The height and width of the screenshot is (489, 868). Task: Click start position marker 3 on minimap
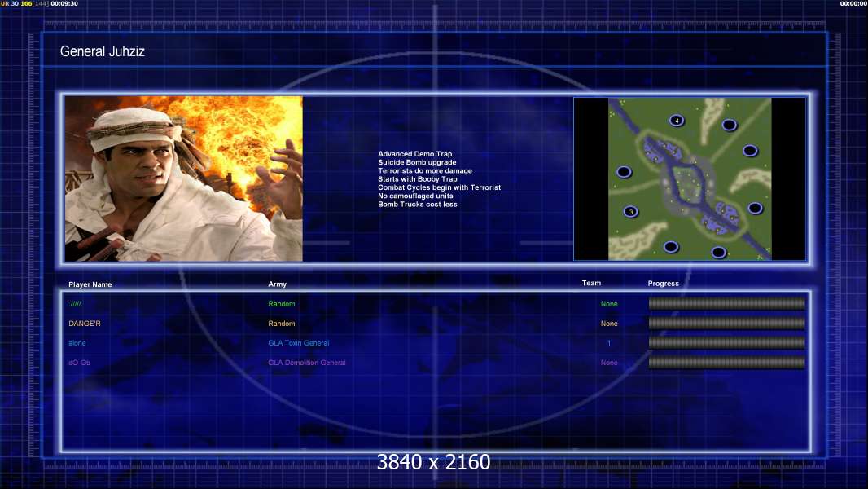[630, 212]
